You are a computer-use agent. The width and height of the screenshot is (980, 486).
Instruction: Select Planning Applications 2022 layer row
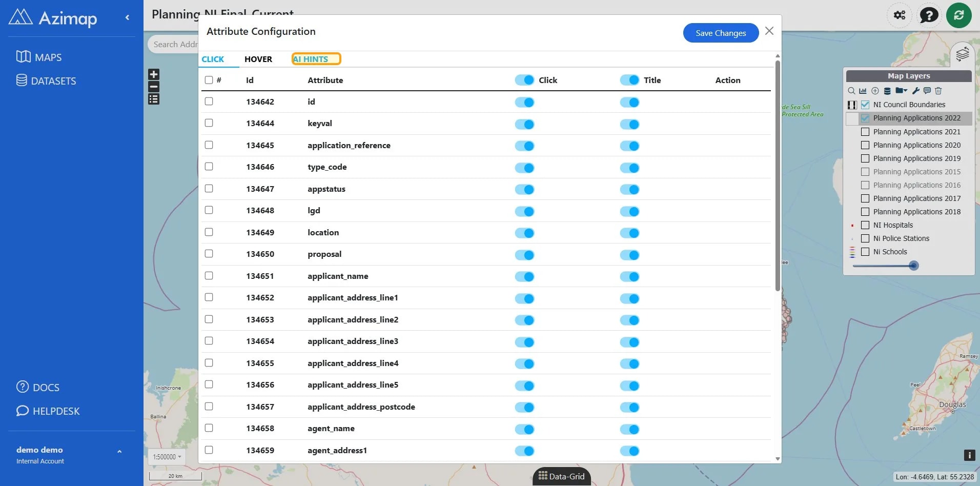click(x=909, y=118)
